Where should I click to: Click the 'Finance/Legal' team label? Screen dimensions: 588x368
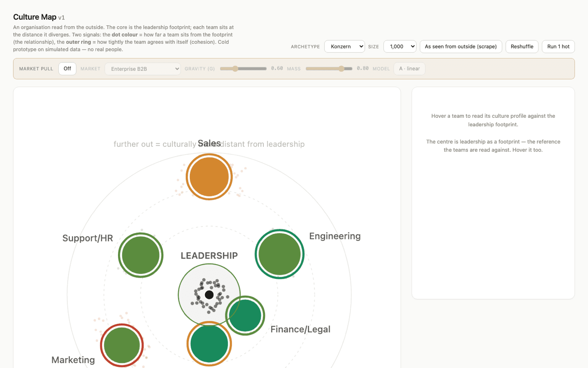click(x=300, y=329)
